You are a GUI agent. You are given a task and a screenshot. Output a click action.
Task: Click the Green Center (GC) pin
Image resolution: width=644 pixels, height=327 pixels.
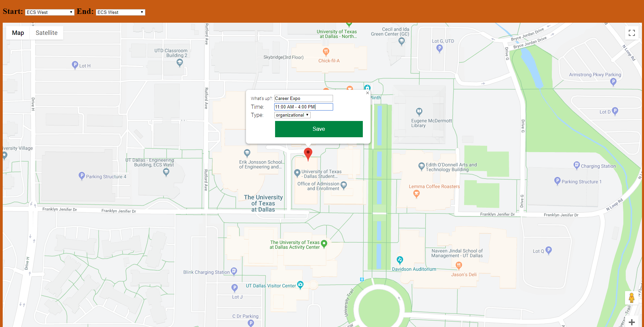tap(402, 41)
